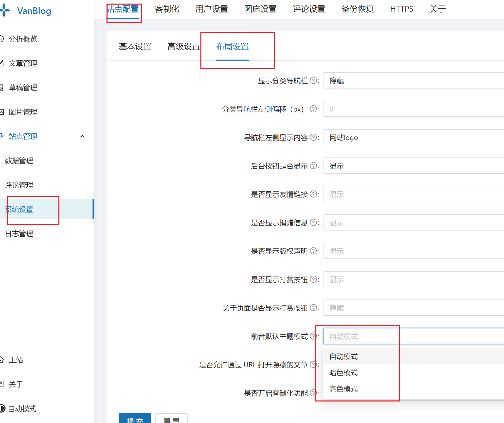The width and height of the screenshot is (504, 423).
Task: Click the 前台默认主题模式 select box
Action: click(414, 336)
